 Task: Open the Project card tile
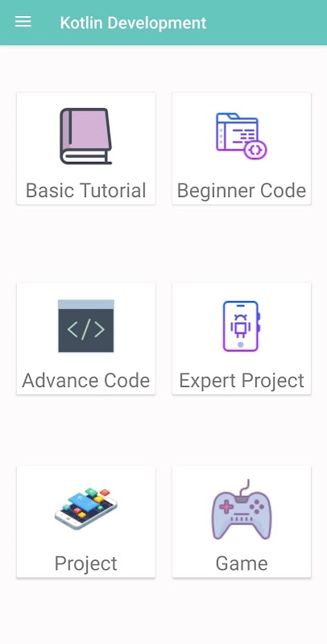pos(86,522)
